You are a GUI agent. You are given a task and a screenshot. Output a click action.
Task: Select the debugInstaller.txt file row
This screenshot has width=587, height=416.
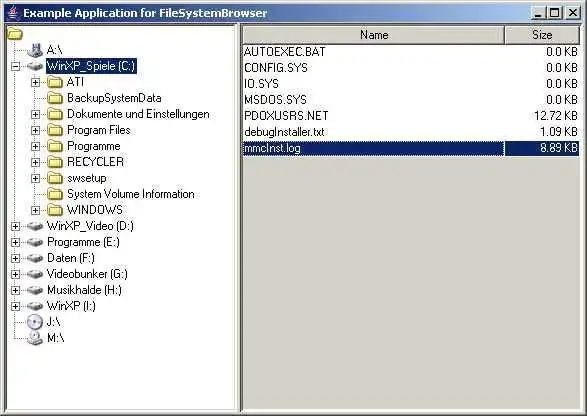(x=411, y=132)
